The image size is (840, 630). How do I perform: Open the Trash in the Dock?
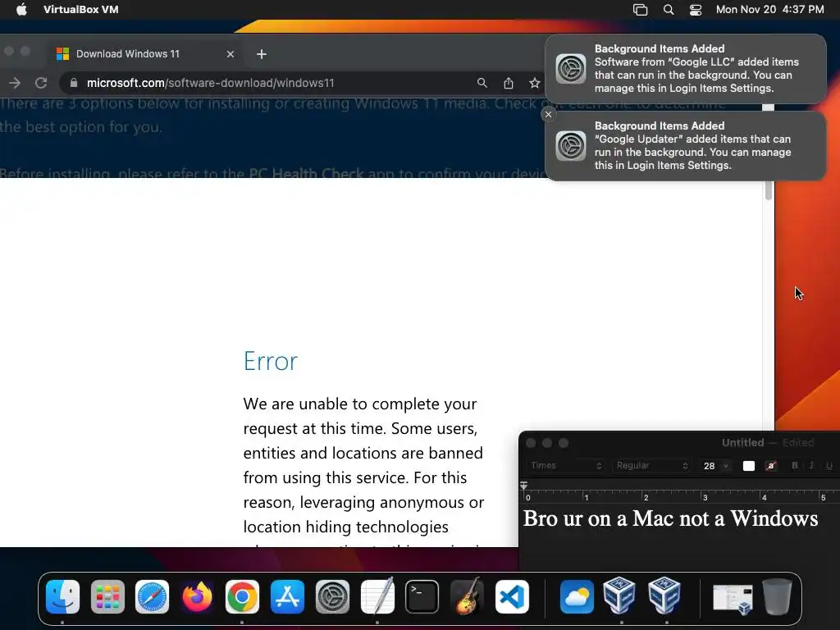778,597
